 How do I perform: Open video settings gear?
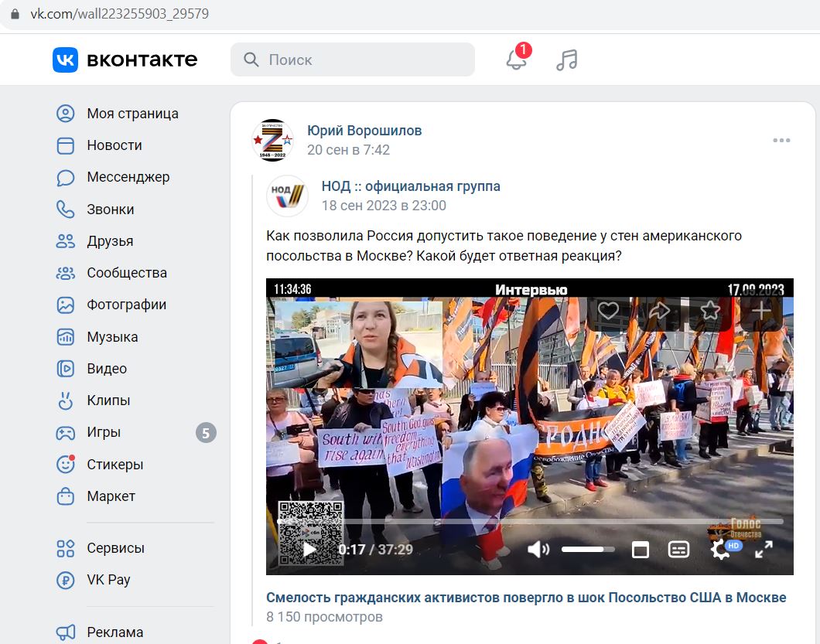pyautogui.click(x=720, y=550)
